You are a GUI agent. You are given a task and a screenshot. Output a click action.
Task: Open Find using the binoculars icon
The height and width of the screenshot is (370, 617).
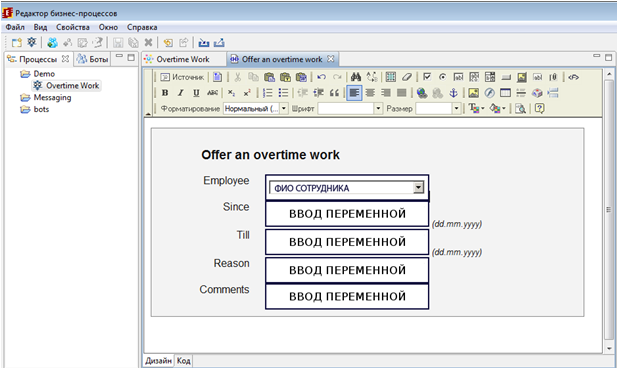(356, 77)
